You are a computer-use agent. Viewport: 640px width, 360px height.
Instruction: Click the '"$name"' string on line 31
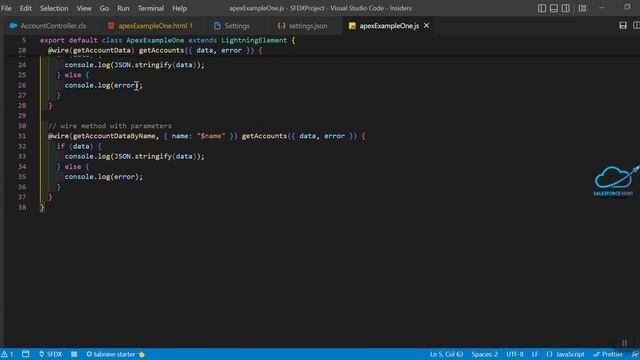tap(211, 136)
